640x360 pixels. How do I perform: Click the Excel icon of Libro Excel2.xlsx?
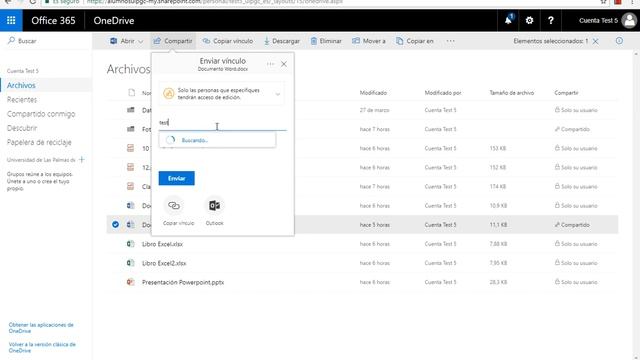point(131,263)
